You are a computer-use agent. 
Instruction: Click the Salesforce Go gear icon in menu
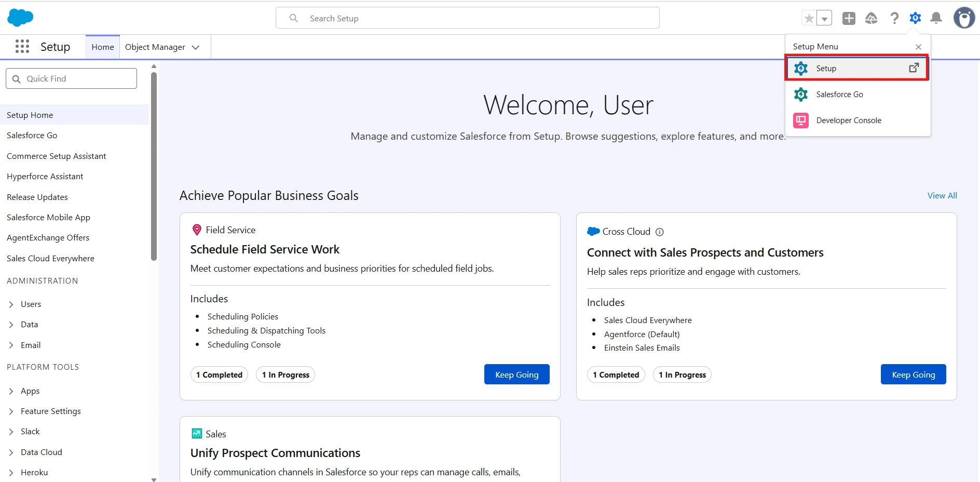click(801, 95)
